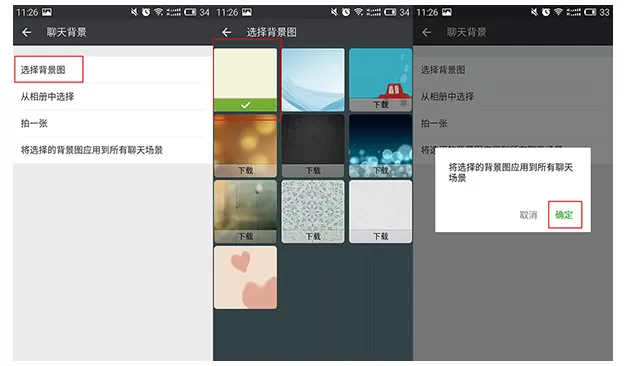Download the red car on teal background
The height and width of the screenshot is (366, 624).
[380, 105]
